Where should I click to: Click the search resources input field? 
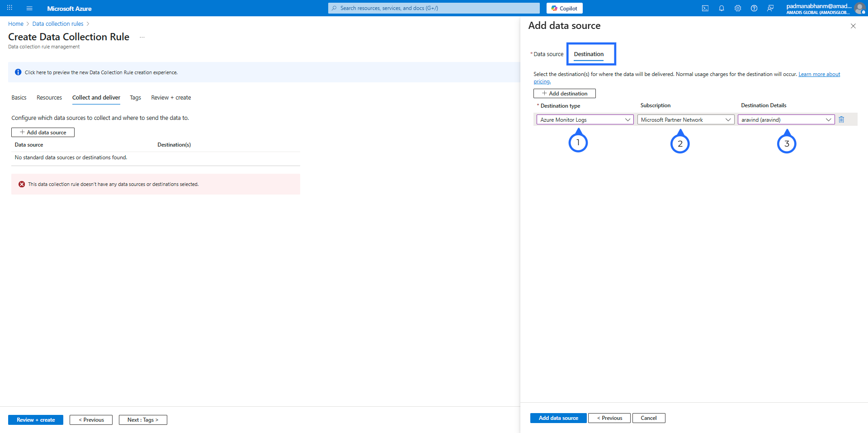tap(434, 8)
